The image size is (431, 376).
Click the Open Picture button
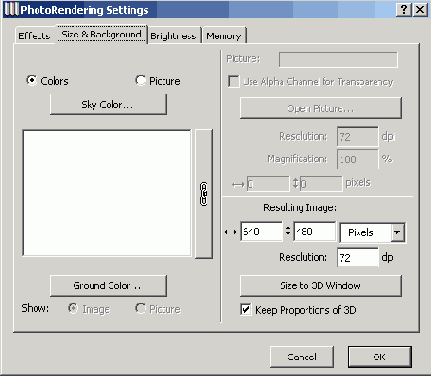[x=321, y=108]
